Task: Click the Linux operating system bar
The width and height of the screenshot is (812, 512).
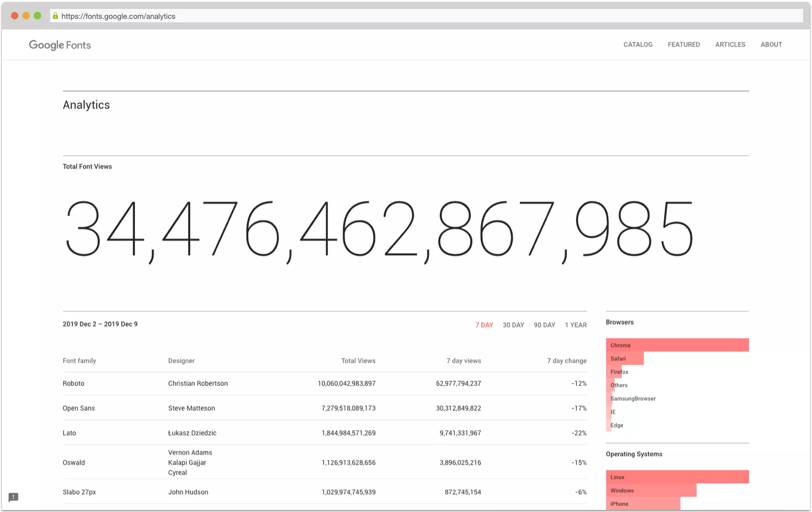Action: click(x=677, y=477)
